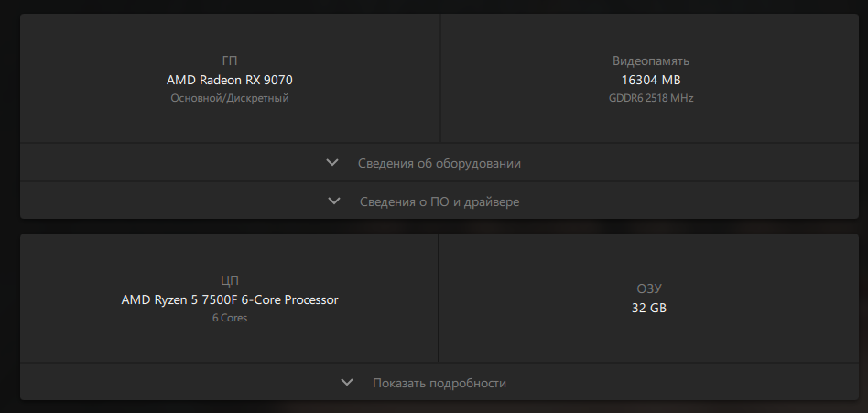
Task: Click the 6 Cores subtitle
Action: point(230,318)
